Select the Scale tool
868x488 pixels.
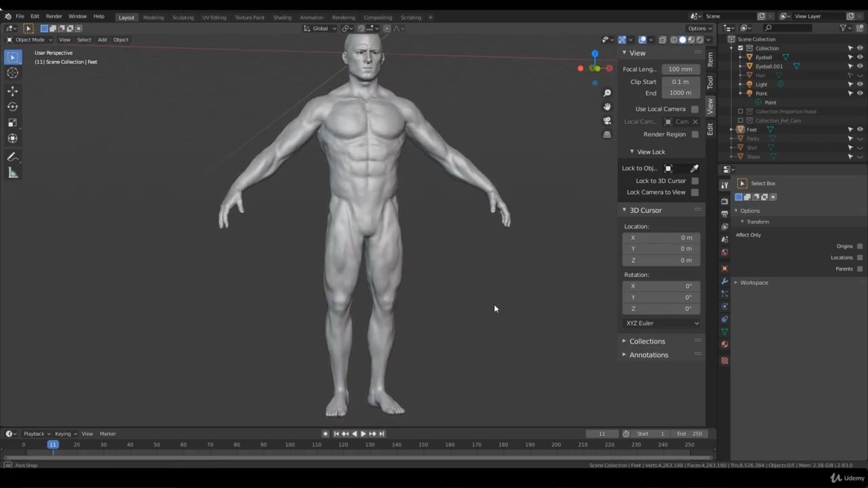[x=13, y=123]
